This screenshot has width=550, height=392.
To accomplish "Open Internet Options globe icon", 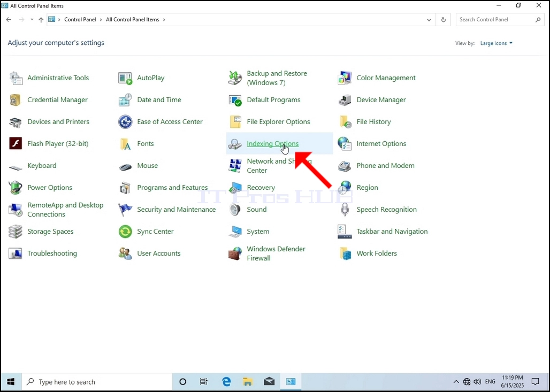I will pyautogui.click(x=345, y=144).
